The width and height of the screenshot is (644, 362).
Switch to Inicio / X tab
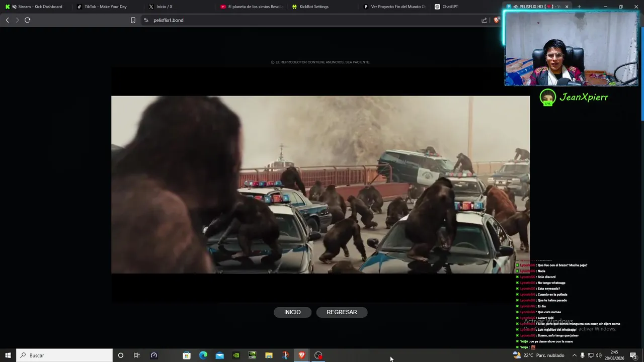pos(180,7)
